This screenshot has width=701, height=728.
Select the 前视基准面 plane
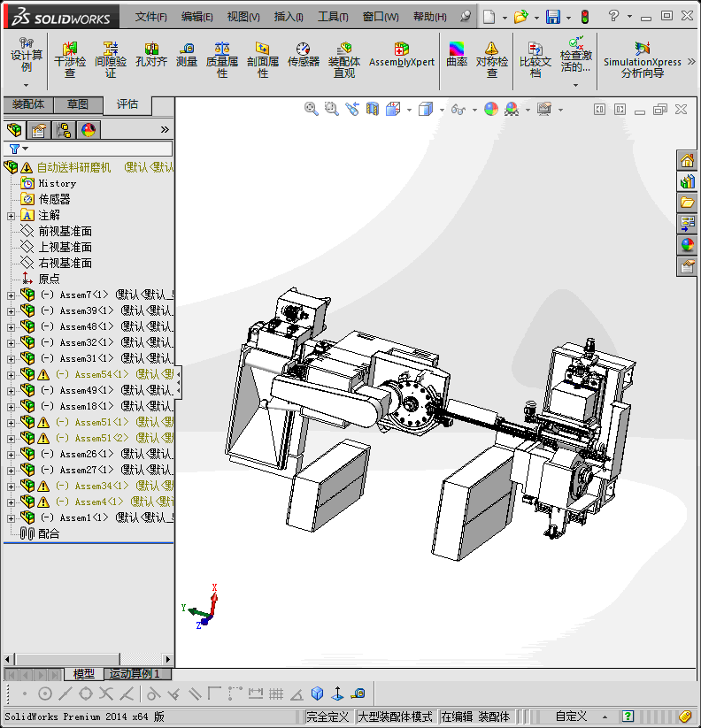[65, 231]
